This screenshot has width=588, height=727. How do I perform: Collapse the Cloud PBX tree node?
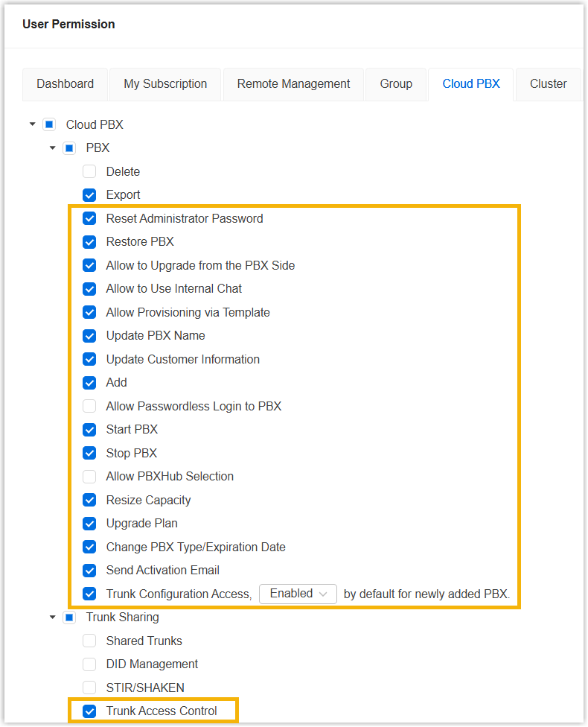32,124
